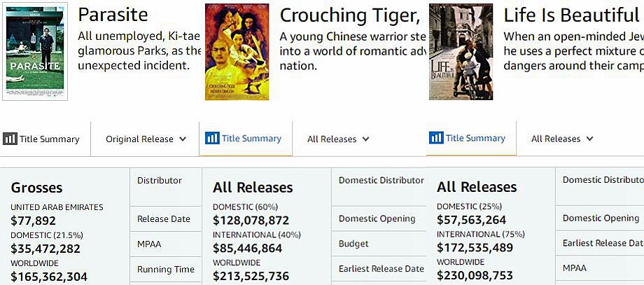Click the blue chart icon in Crouching Tiger's tab
The height and width of the screenshot is (285, 644).
212,138
